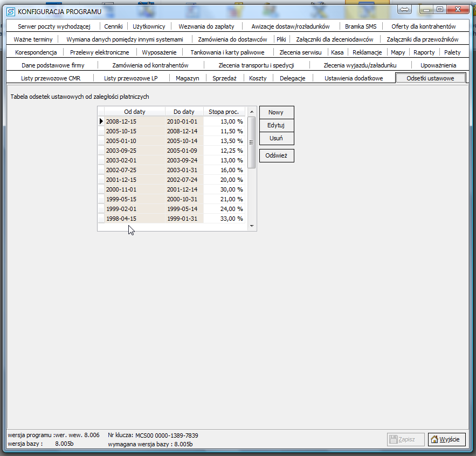Open Załączniki dla przewoźników tab
476x456 pixels.
pos(423,39)
